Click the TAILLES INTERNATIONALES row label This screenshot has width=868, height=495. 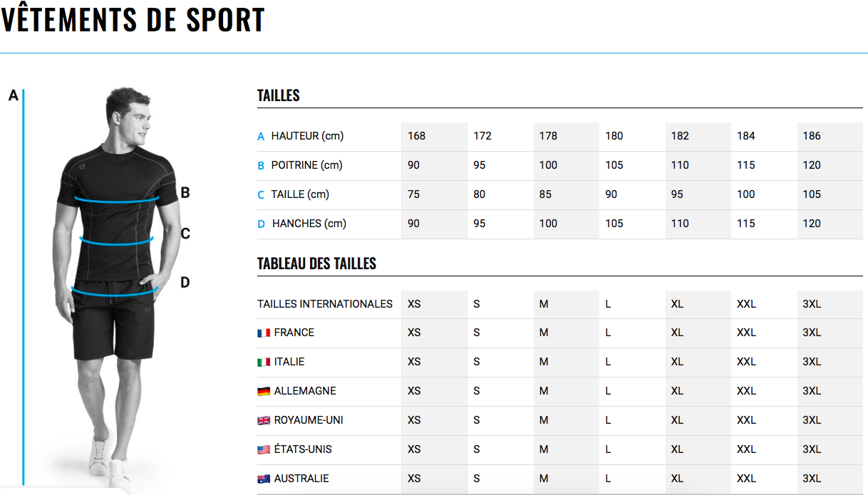pyautogui.click(x=325, y=304)
